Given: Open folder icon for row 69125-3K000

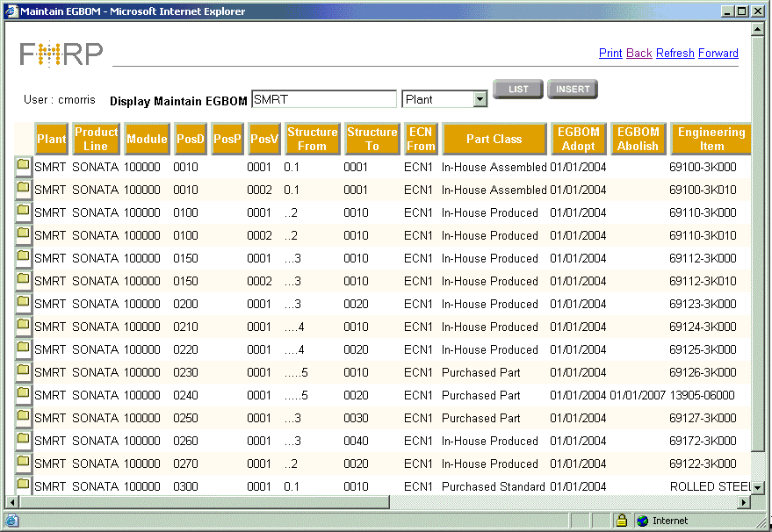Looking at the screenshot, I should click(x=23, y=348).
